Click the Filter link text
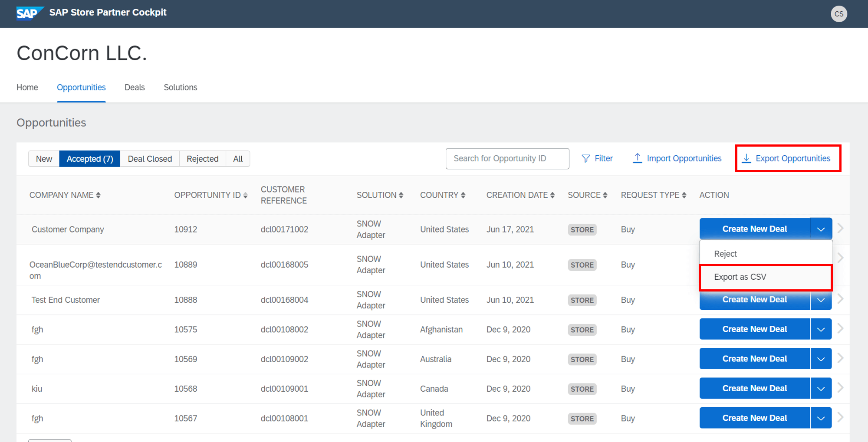The width and height of the screenshot is (868, 442). [603, 158]
